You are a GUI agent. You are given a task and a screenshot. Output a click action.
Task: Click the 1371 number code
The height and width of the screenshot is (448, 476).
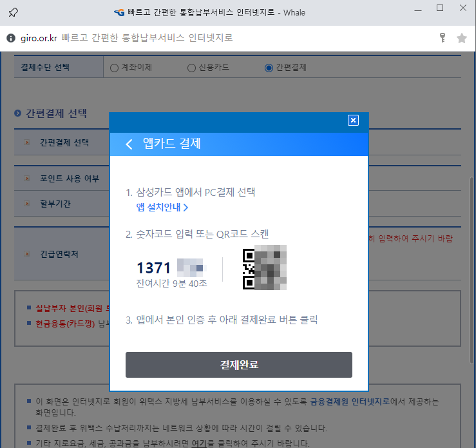pyautogui.click(x=153, y=268)
